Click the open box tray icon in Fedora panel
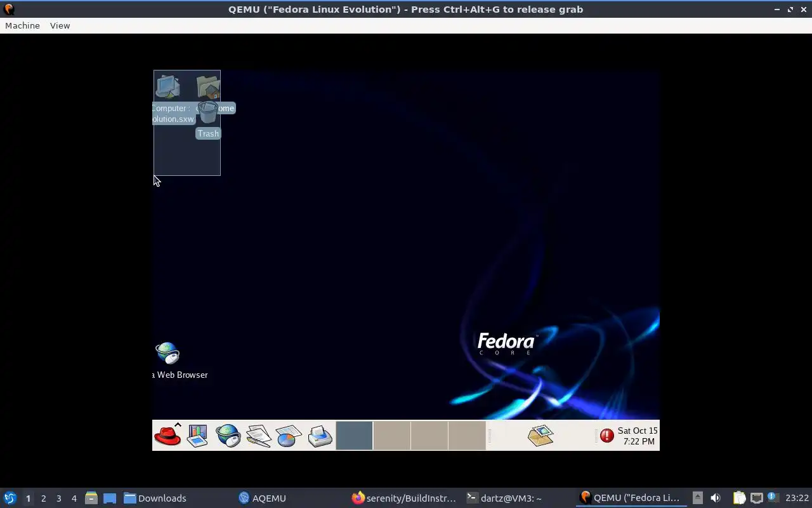This screenshot has height=508, width=812. (x=540, y=436)
